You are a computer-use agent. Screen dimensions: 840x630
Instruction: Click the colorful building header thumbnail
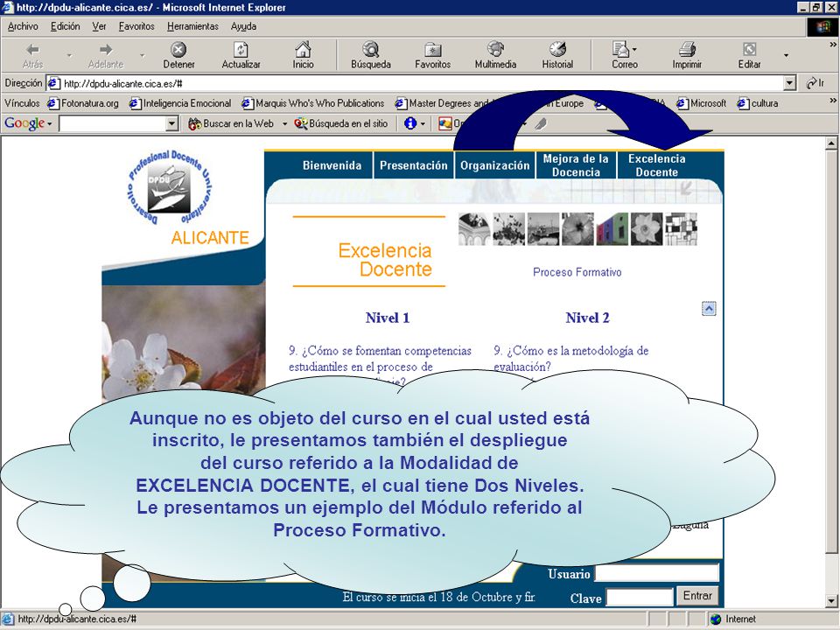tap(612, 229)
